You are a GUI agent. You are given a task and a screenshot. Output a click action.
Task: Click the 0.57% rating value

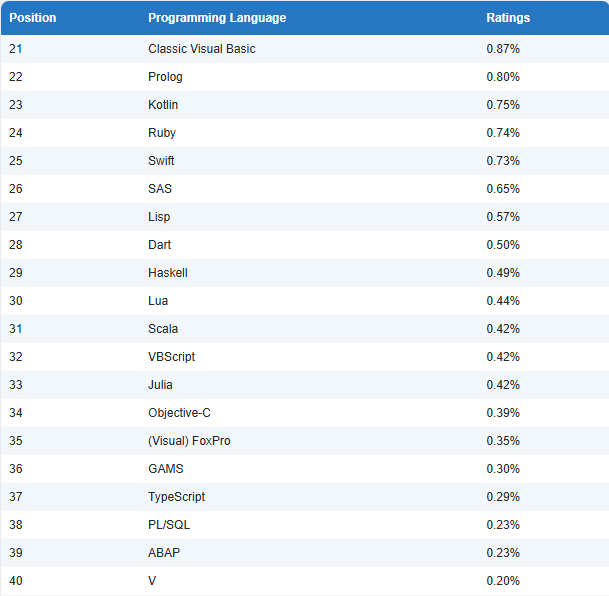coord(503,217)
